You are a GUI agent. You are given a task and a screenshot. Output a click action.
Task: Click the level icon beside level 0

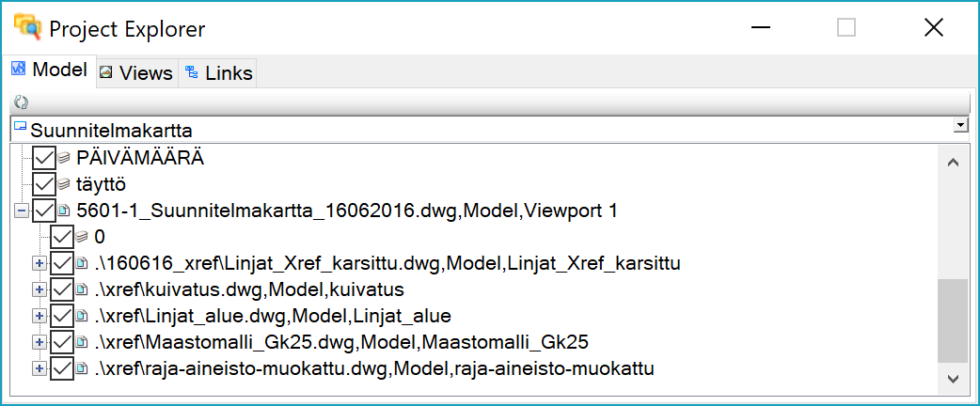[82, 237]
